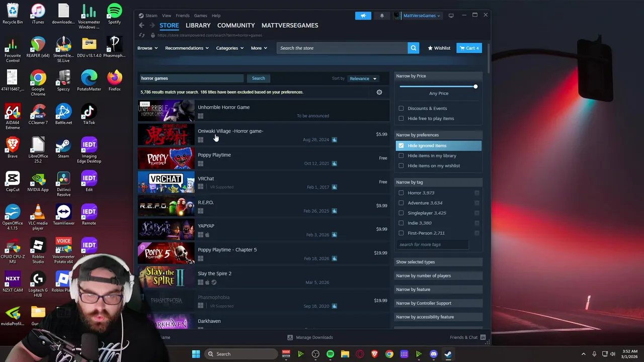Open the Windows Start menu

[196, 354]
